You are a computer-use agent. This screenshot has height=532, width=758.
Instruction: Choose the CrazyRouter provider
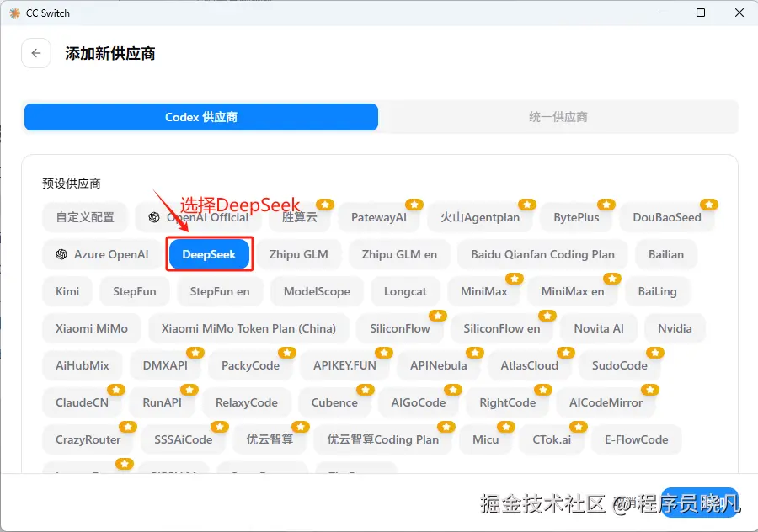(x=88, y=439)
